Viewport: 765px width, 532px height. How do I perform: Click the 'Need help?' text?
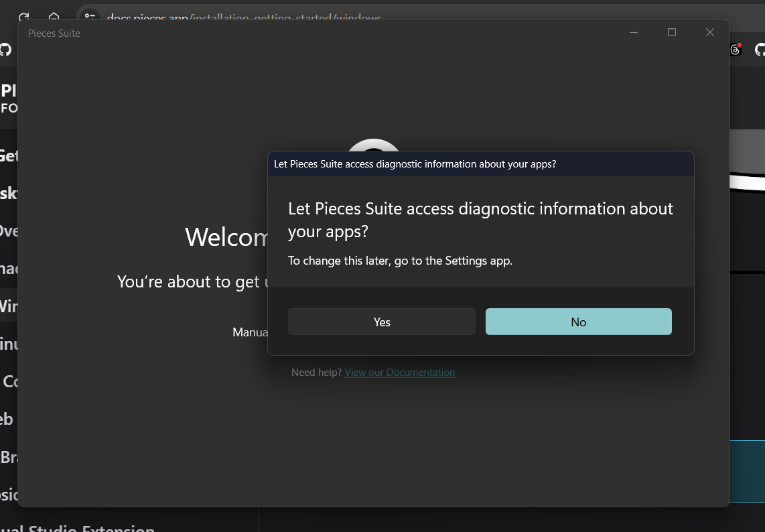click(x=317, y=373)
